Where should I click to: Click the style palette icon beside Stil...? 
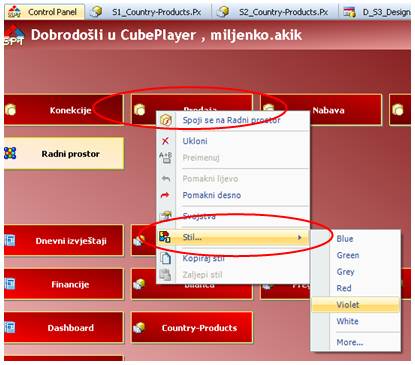click(165, 237)
